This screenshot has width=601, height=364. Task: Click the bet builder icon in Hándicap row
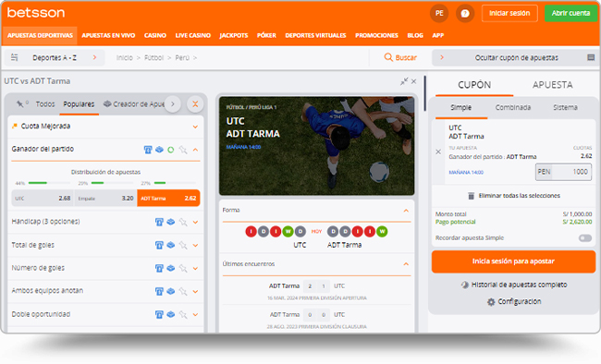(x=171, y=222)
